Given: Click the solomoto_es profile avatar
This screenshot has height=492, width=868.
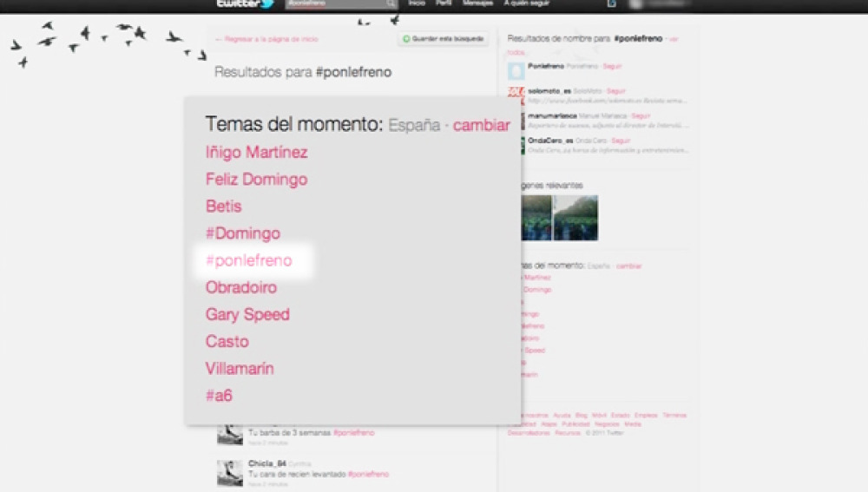Looking at the screenshot, I should 516,95.
